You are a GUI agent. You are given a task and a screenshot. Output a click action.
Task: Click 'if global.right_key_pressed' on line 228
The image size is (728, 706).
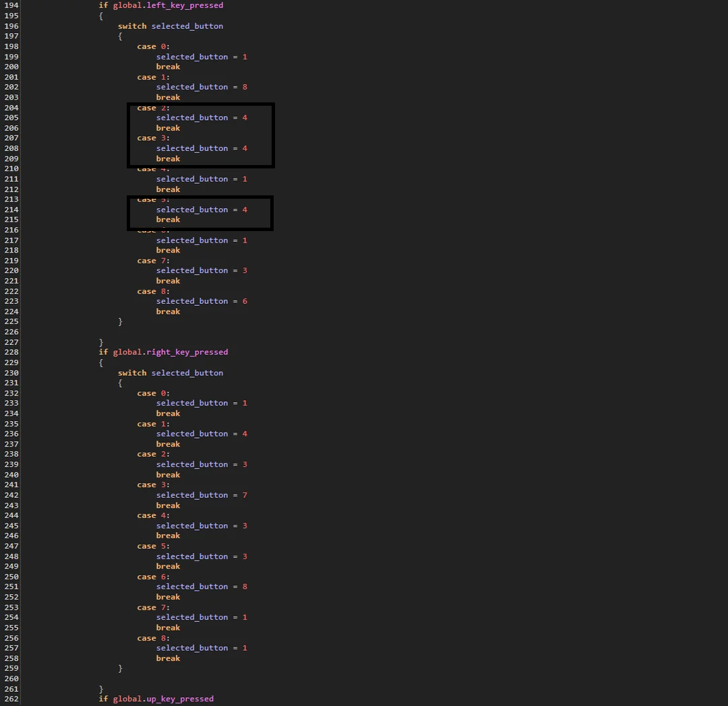pyautogui.click(x=163, y=352)
